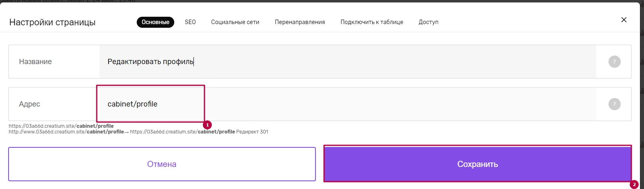
Task: Click the Настройки страницы heading
Action: (x=52, y=22)
